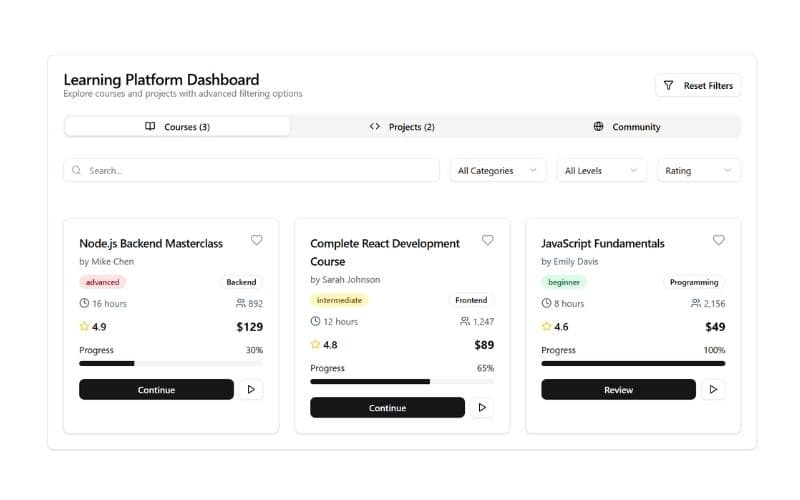Screen dimensions: 800x500
Task: Click the magnifier icon in the search bar
Action: coord(77,171)
